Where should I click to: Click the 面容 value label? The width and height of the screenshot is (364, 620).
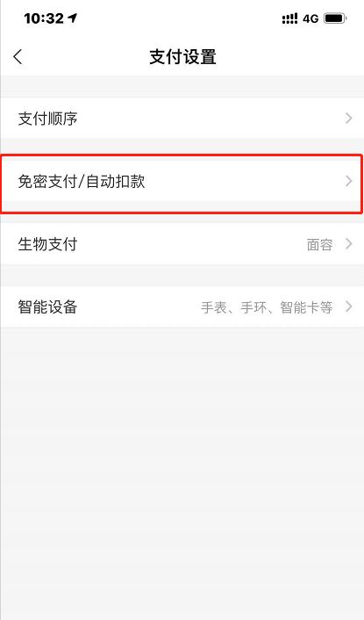click(320, 245)
